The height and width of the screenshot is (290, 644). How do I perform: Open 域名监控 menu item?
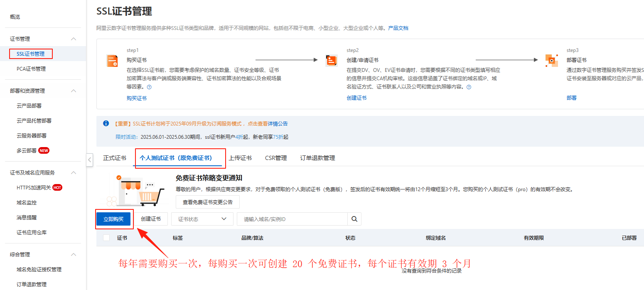(27, 203)
